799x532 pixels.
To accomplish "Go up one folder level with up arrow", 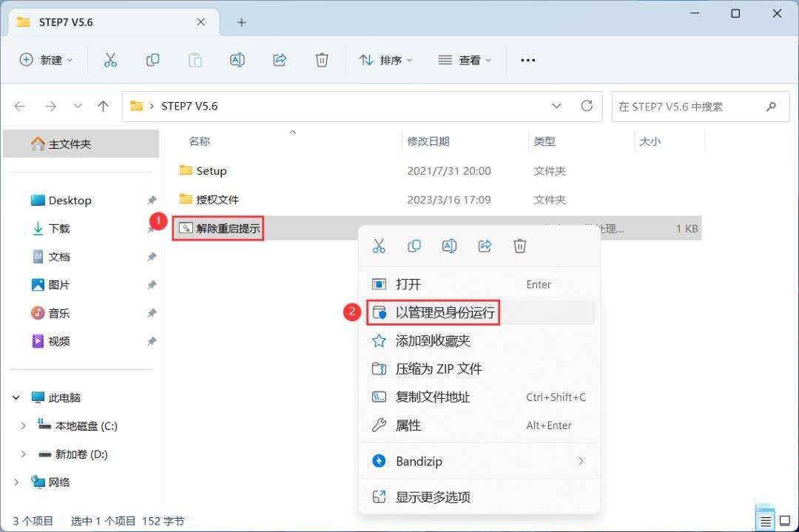I will (103, 106).
